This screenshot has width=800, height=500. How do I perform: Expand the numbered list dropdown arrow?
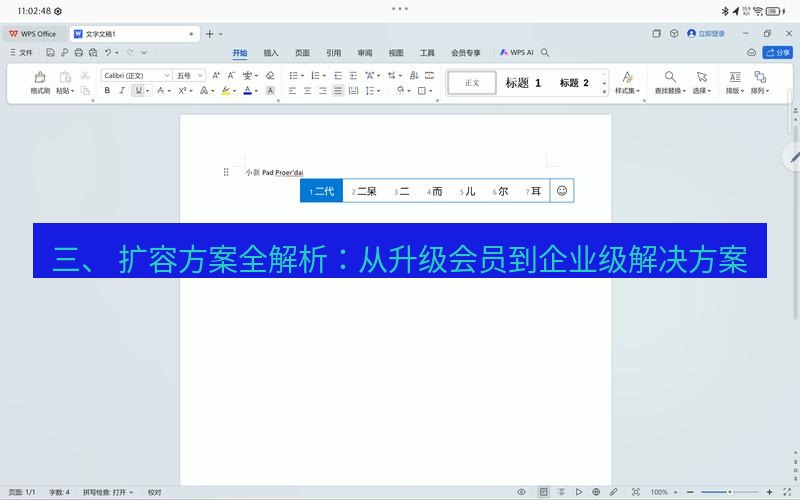tap(324, 76)
